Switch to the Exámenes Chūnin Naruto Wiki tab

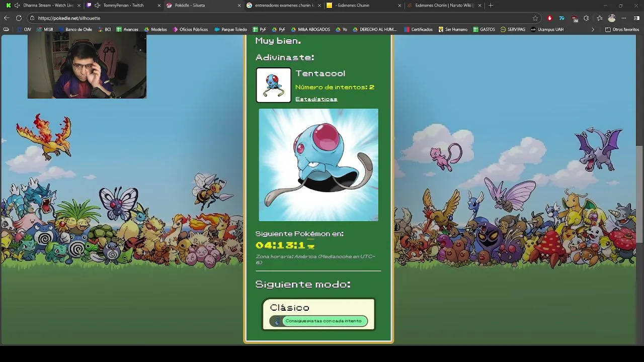pyautogui.click(x=444, y=6)
